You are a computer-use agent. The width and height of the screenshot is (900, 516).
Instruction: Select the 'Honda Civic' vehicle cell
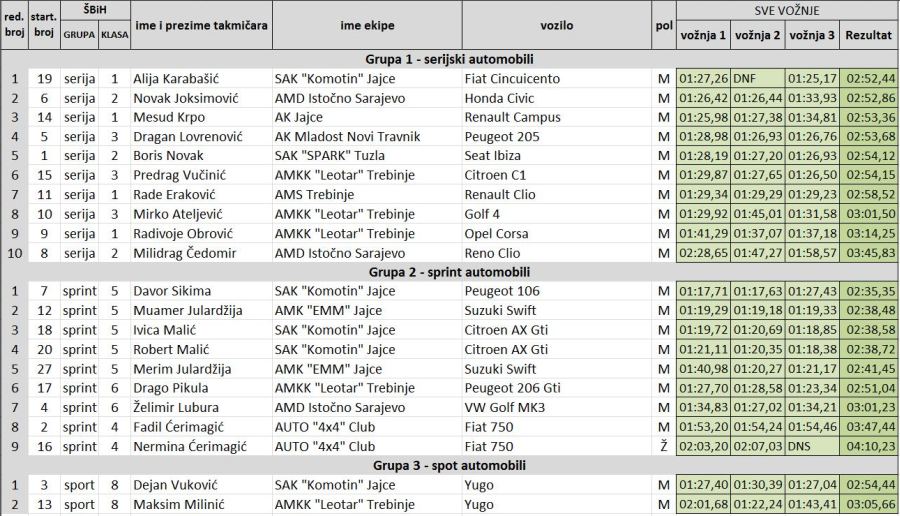tap(499, 98)
